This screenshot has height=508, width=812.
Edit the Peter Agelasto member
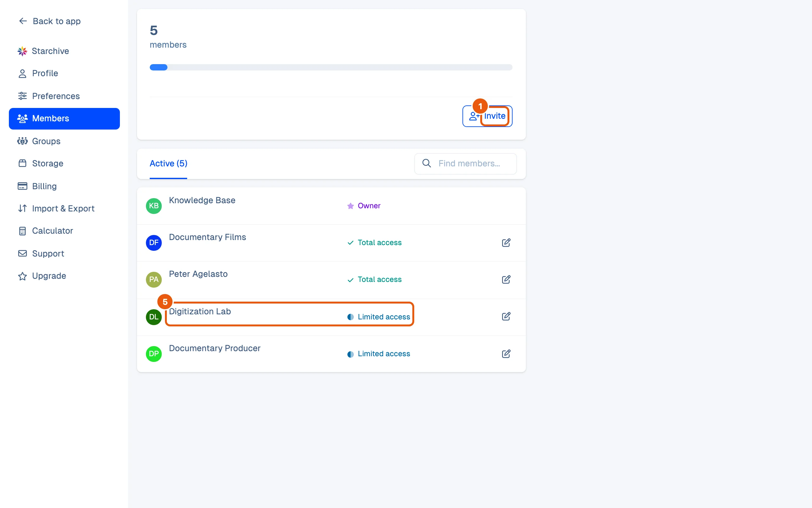[506, 279]
